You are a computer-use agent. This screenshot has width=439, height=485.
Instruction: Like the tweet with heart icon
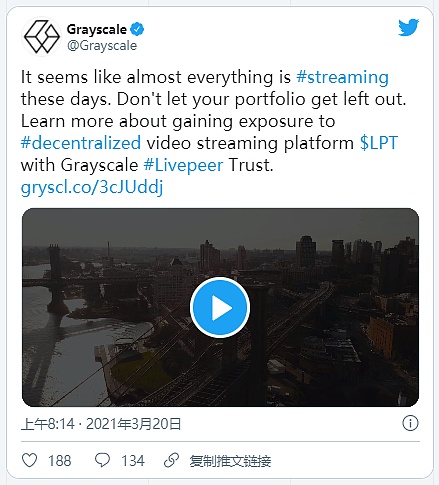(x=29, y=460)
